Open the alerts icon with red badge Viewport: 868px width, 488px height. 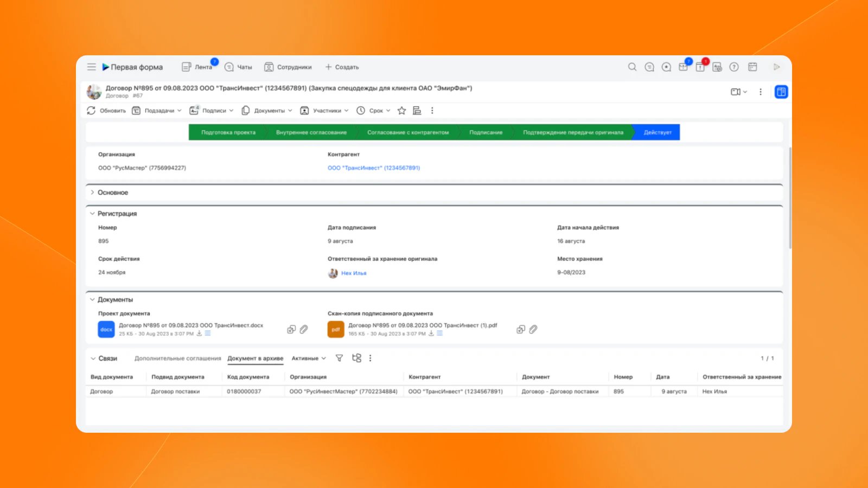700,66
